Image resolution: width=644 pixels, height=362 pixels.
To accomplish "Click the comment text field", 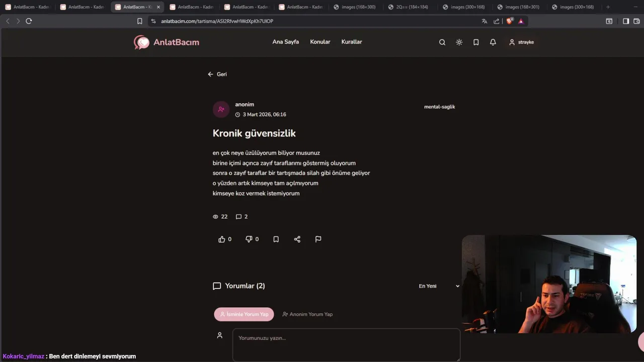I will [346, 344].
